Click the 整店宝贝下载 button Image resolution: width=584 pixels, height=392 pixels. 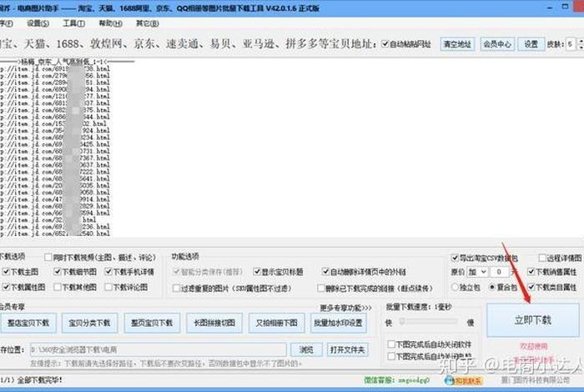(28, 323)
